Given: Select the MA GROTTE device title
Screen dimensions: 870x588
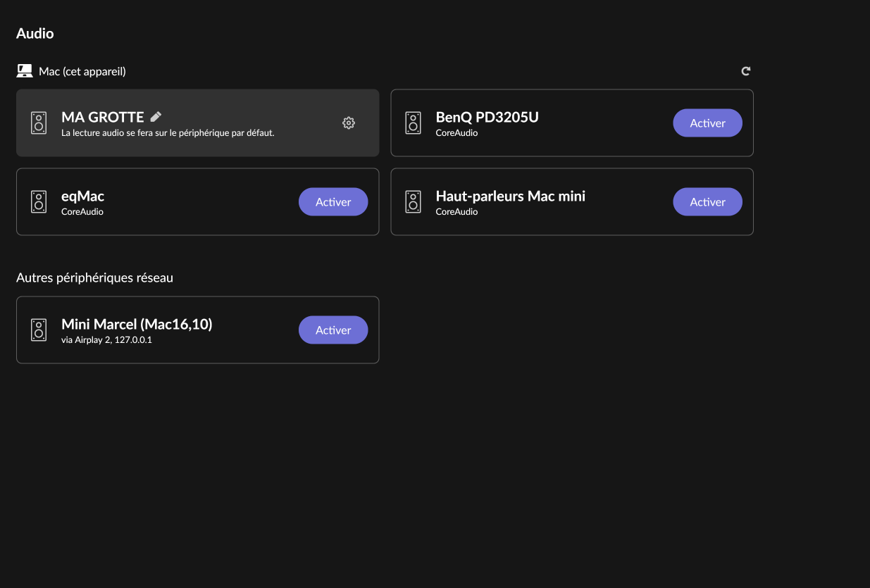Looking at the screenshot, I should click(x=103, y=117).
